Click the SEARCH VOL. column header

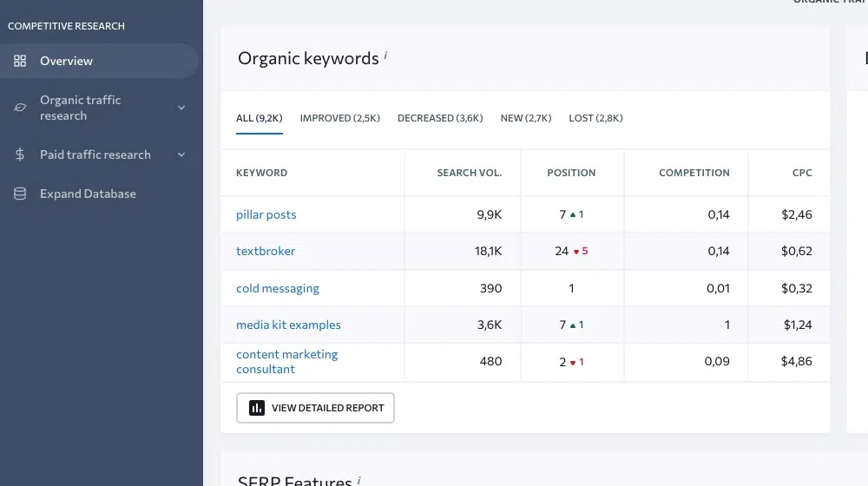click(x=470, y=173)
